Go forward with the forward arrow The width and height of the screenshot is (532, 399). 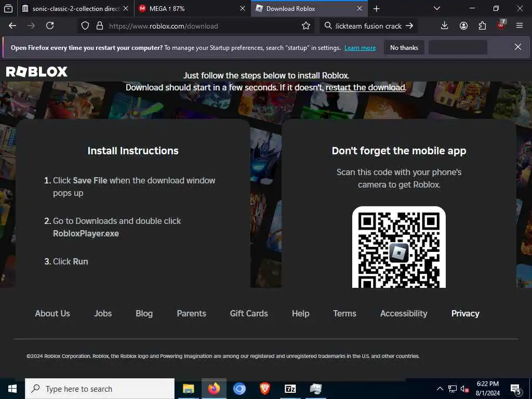(x=31, y=26)
